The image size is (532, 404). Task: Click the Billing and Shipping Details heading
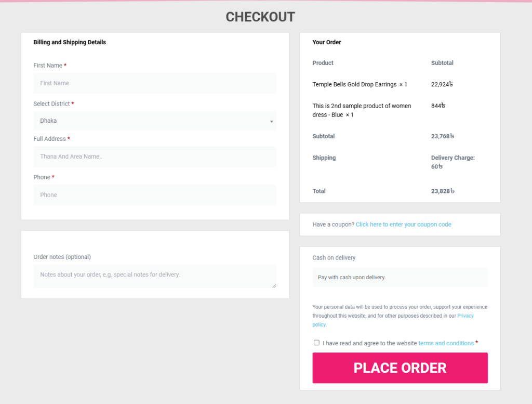click(70, 42)
